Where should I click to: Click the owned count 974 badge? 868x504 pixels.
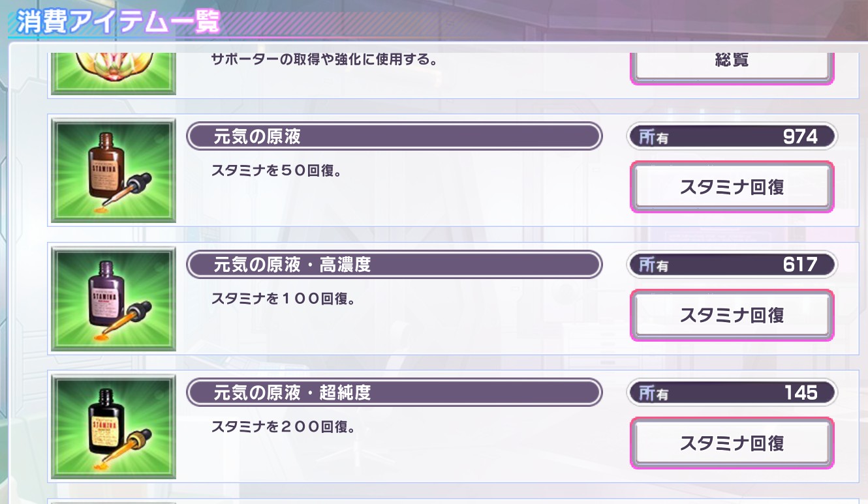[732, 136]
